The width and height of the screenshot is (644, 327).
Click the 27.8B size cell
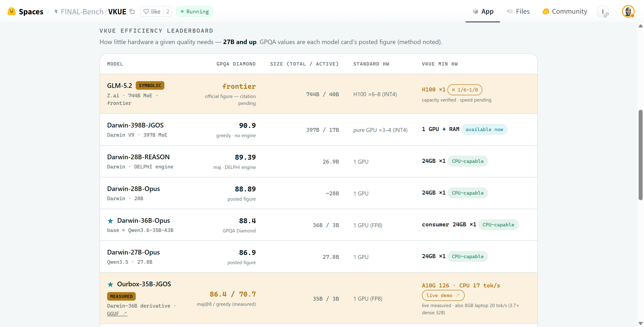tap(331, 257)
